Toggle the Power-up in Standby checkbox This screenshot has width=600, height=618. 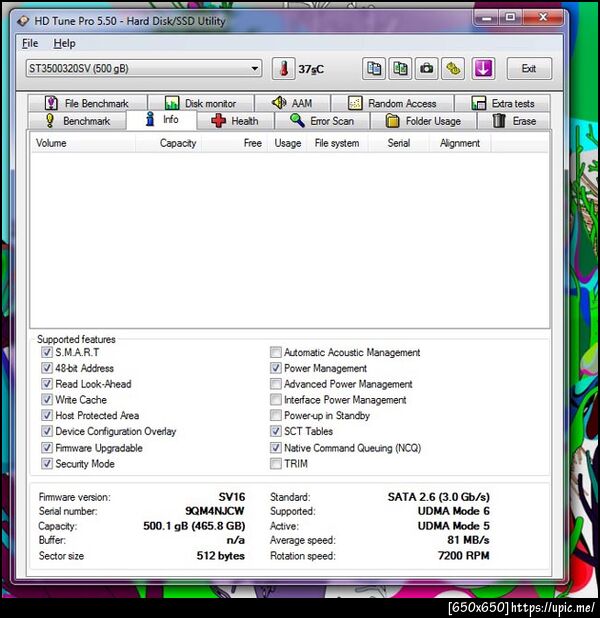[276, 415]
